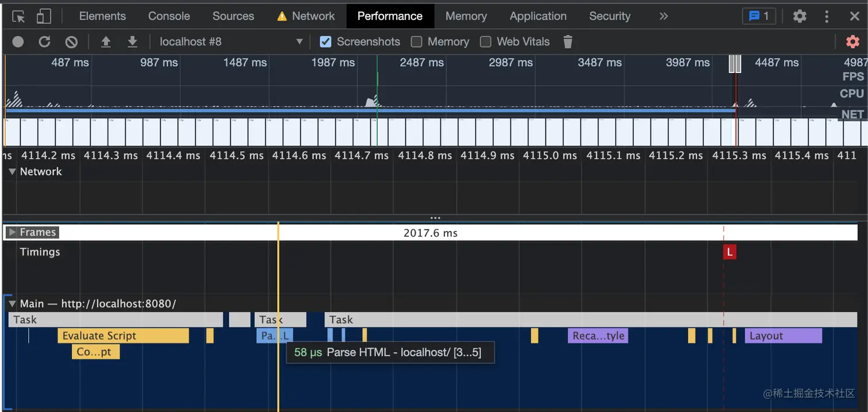
Task: Switch to the Console tab
Action: 169,16
